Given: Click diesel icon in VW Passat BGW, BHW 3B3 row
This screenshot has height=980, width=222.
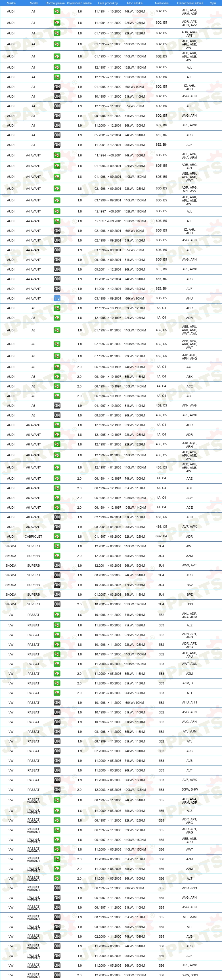Looking at the screenshot, I should coord(57,790).
